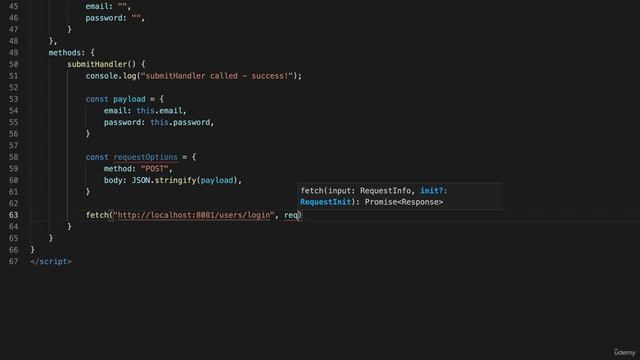The height and width of the screenshot is (360, 640).
Task: Click the 'methods' keyword on line 49
Action: pos(65,53)
